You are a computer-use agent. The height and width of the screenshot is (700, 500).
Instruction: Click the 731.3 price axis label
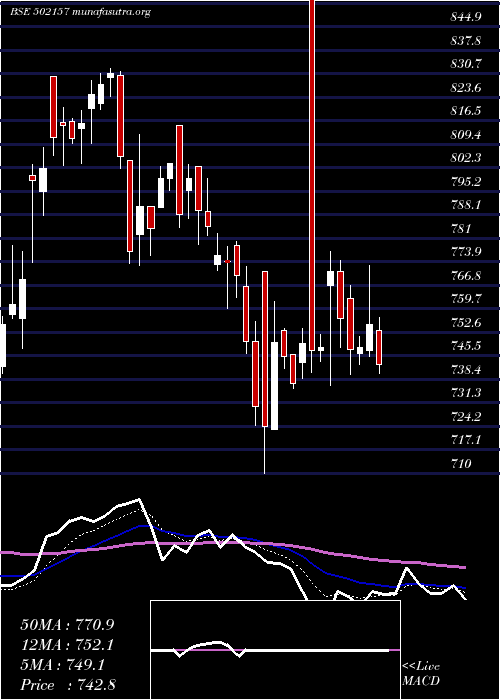tap(465, 393)
